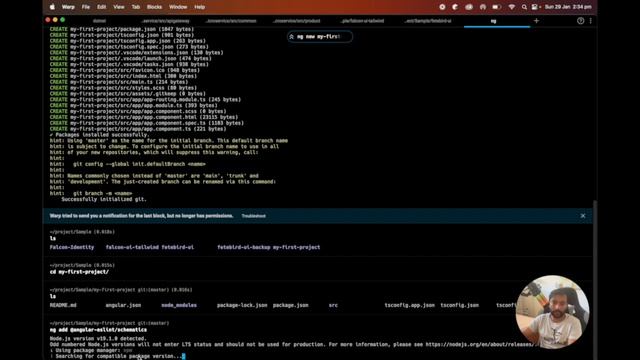Open the Help menu
640x360 pixels.
(x=200, y=7)
